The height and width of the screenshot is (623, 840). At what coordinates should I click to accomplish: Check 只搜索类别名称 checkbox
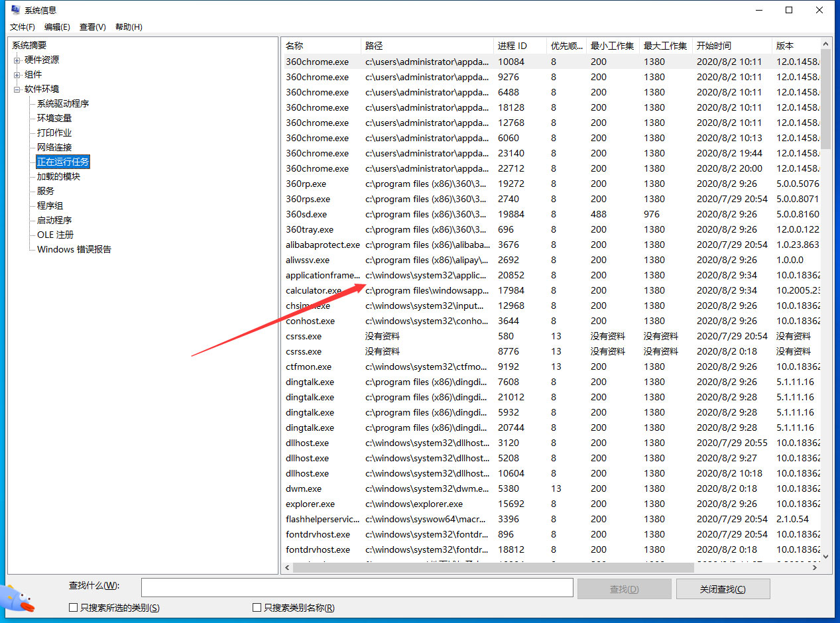coord(257,608)
